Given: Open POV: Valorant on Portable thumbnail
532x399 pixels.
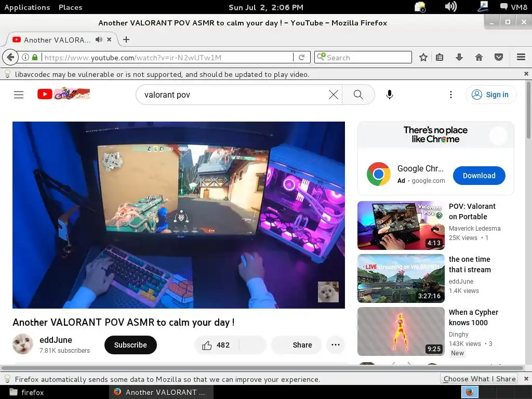Looking at the screenshot, I should [x=401, y=225].
